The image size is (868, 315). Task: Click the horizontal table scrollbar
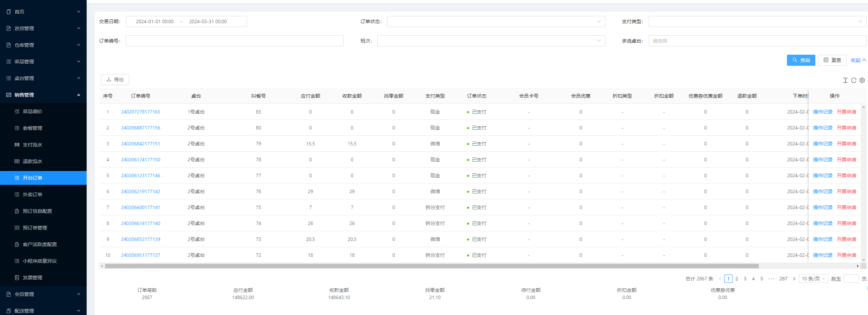point(432,266)
